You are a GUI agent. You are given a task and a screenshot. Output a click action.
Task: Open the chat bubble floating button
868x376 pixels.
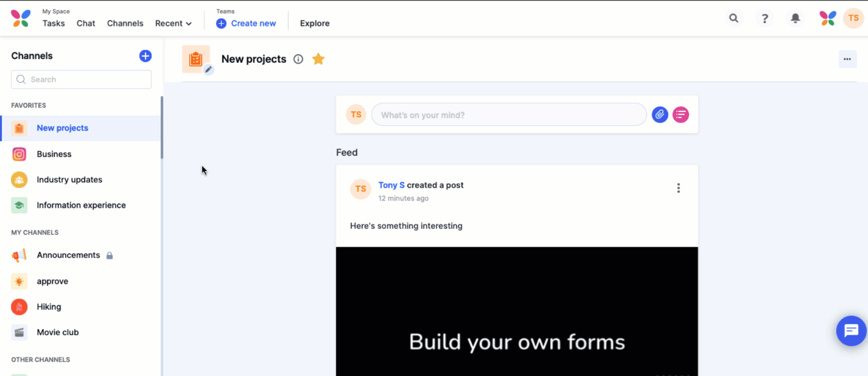pos(851,331)
